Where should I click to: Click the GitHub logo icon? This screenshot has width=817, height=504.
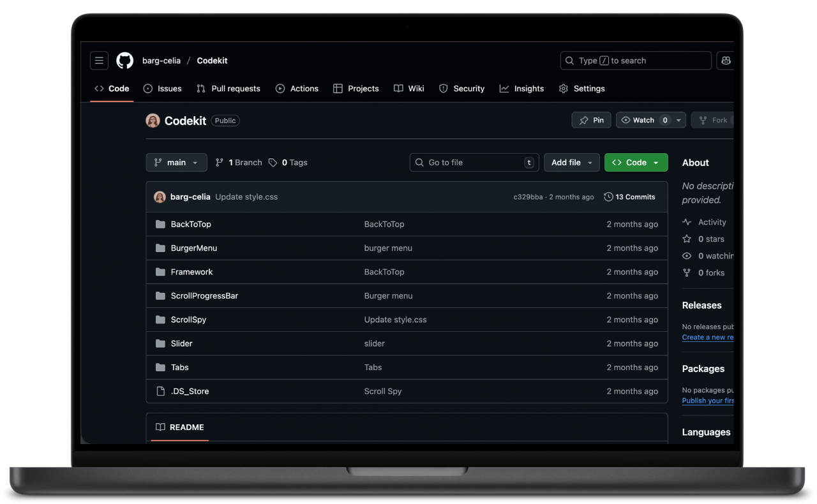tap(125, 61)
